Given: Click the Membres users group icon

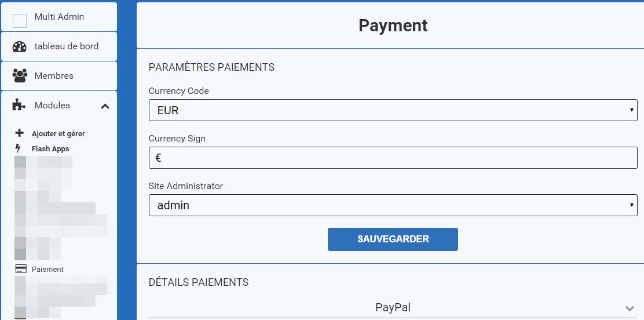Looking at the screenshot, I should pos(20,76).
